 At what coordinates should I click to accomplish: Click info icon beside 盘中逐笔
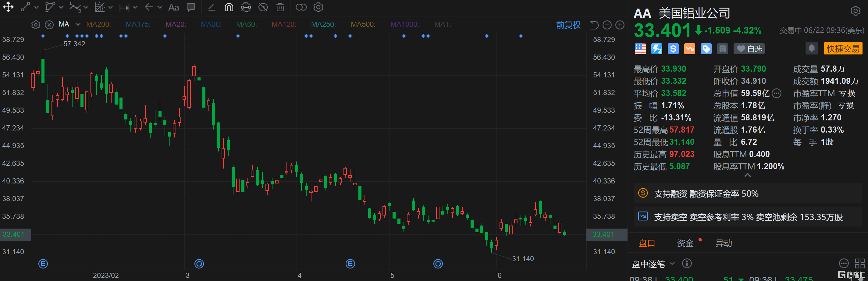pos(687,263)
